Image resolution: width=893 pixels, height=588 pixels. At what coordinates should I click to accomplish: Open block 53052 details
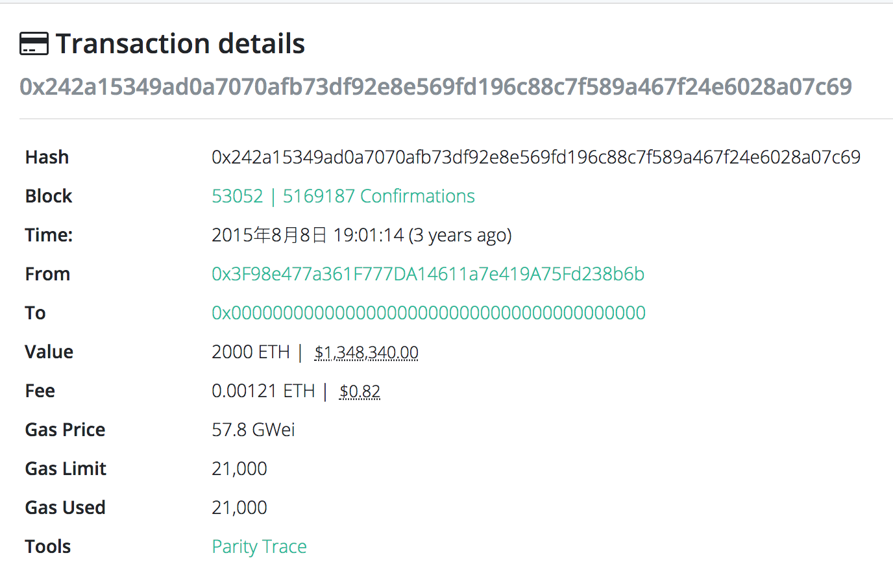237,195
